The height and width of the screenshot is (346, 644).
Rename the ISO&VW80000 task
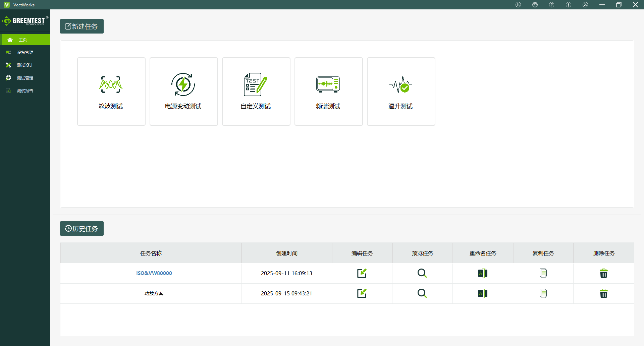click(482, 273)
